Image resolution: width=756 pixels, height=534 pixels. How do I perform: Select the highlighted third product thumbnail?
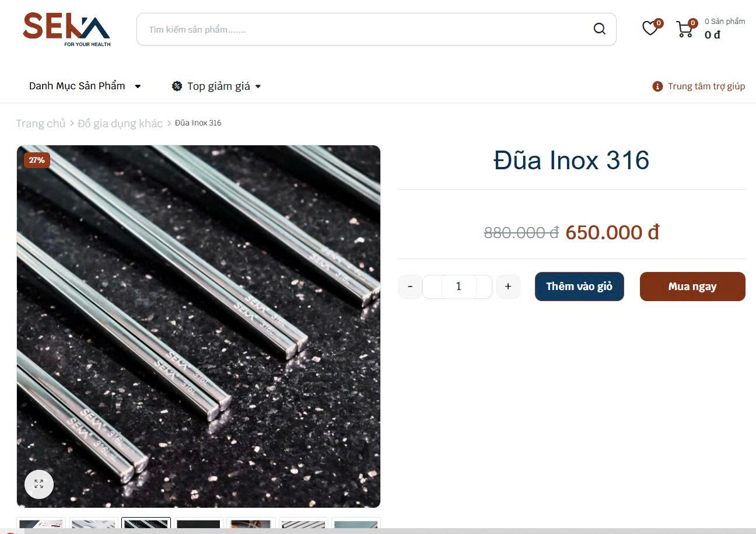[x=146, y=523]
